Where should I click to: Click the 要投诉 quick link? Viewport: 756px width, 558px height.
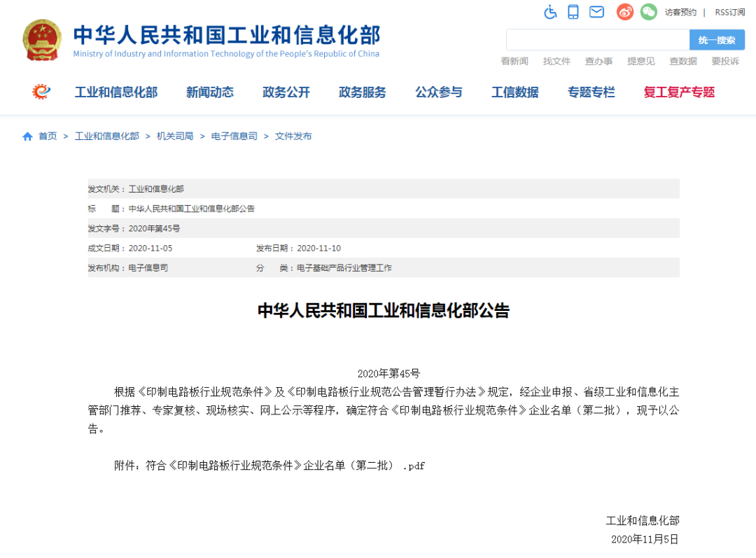click(725, 62)
